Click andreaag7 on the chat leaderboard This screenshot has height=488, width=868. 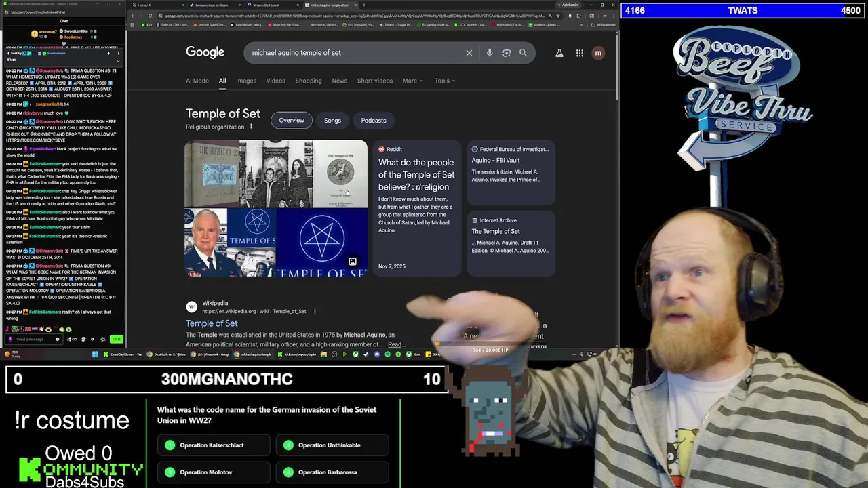[x=47, y=31]
